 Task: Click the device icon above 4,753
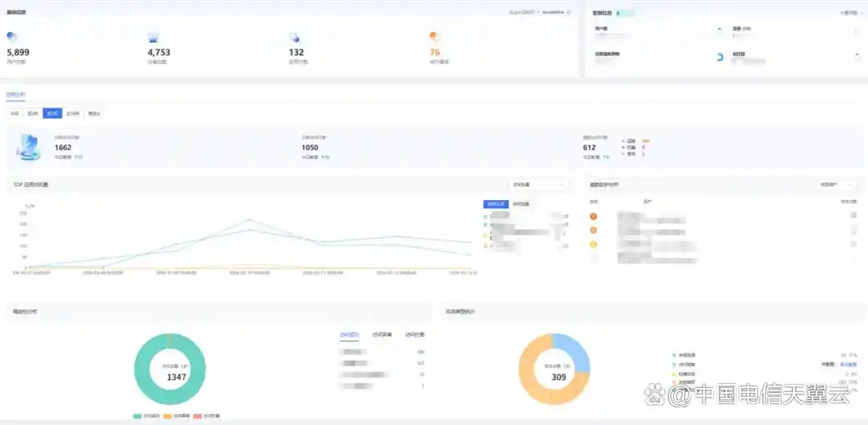153,38
